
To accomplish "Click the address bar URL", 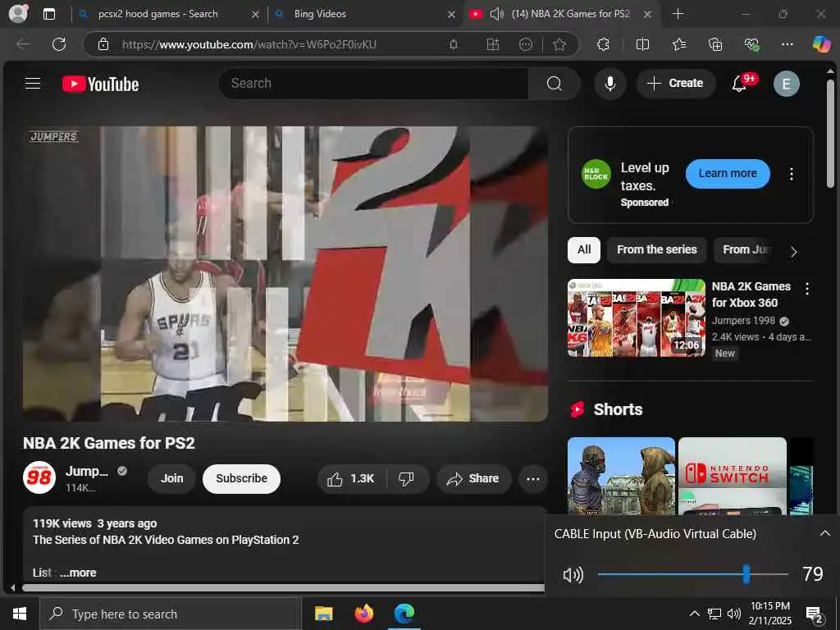I will coord(249,44).
